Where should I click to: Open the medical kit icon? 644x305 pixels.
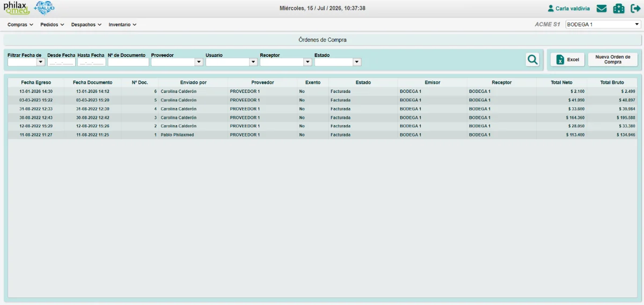pyautogui.click(x=619, y=9)
